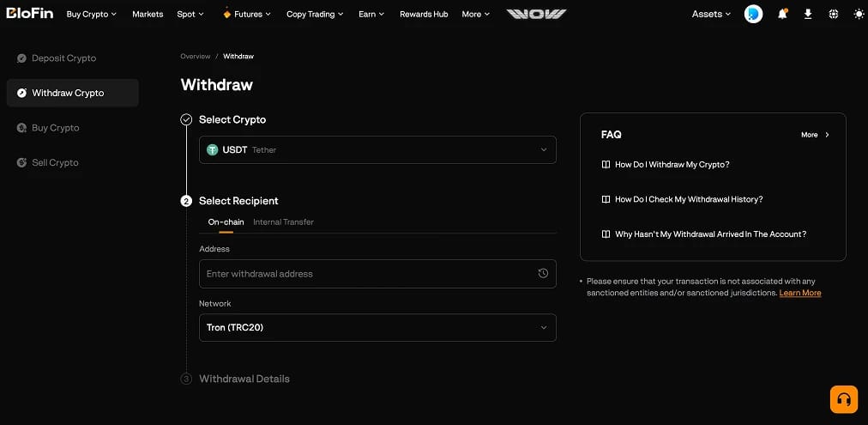Expand the More navigation menu
The image size is (868, 425).
tap(476, 14)
